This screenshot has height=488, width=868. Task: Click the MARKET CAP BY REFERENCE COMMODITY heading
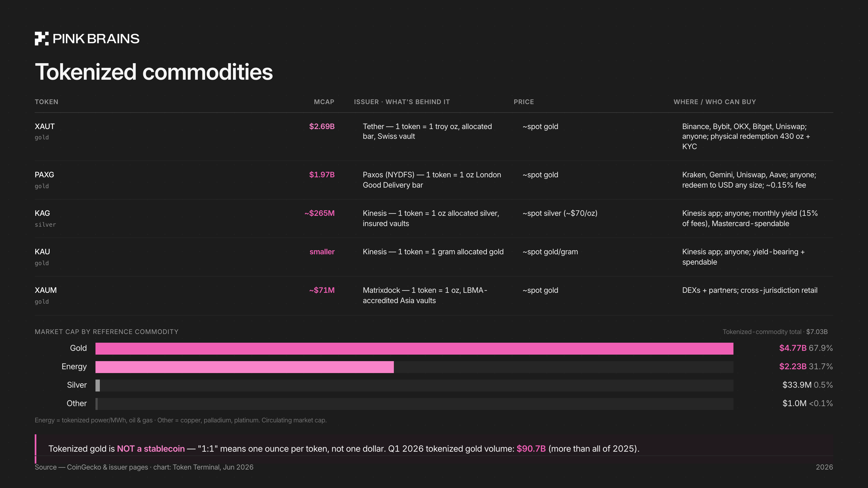107,332
